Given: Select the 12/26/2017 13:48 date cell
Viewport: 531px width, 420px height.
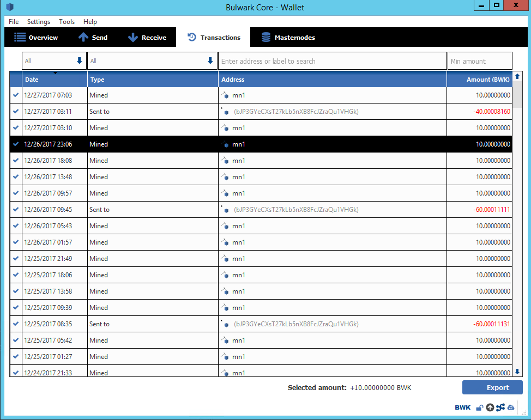Looking at the screenshot, I should click(x=55, y=177).
